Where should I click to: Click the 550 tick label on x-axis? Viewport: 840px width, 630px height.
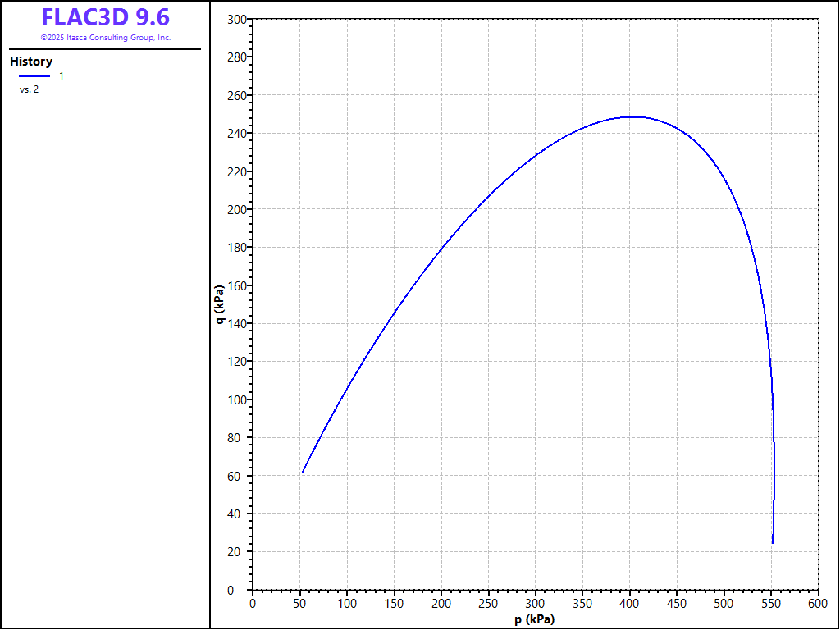[771, 603]
